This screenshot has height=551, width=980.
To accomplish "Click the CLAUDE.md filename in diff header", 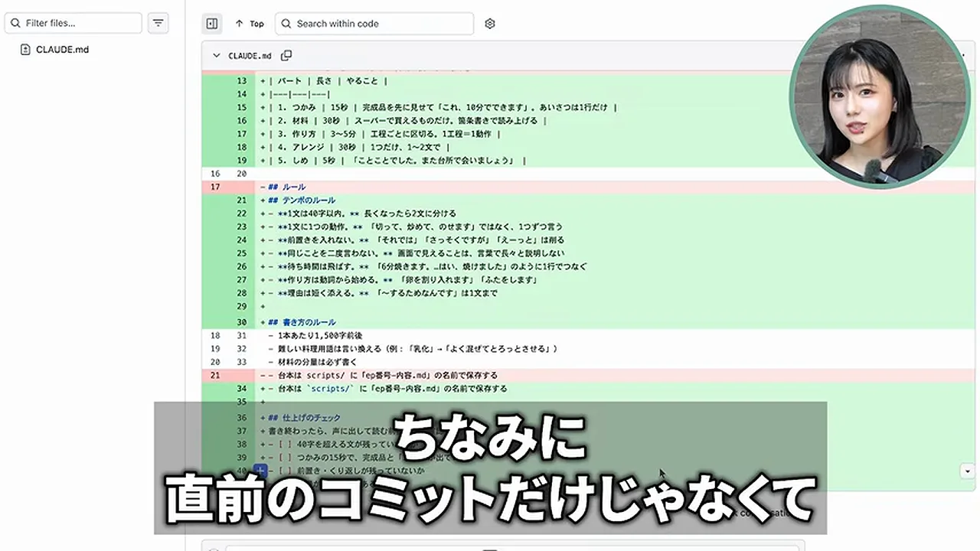I will coord(250,56).
